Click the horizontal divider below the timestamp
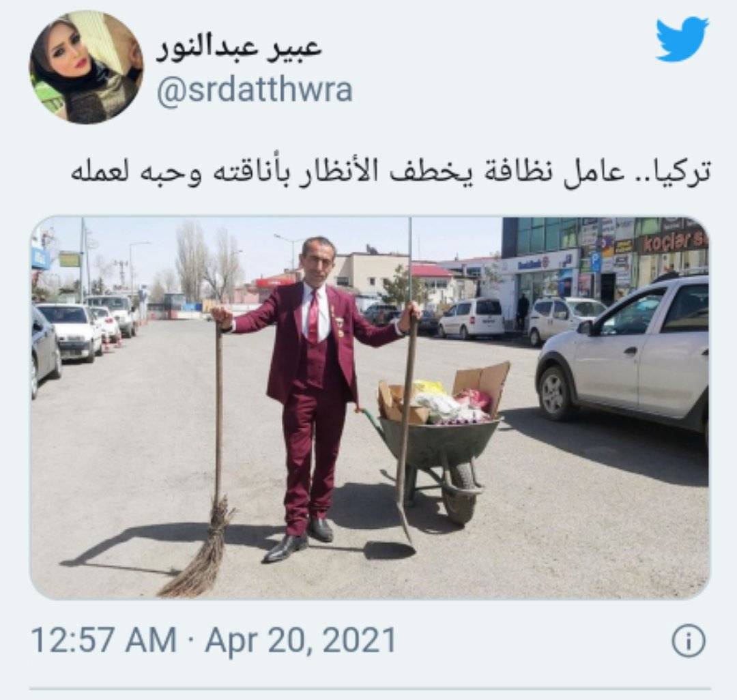This screenshot has width=737, height=700. [x=370, y=689]
